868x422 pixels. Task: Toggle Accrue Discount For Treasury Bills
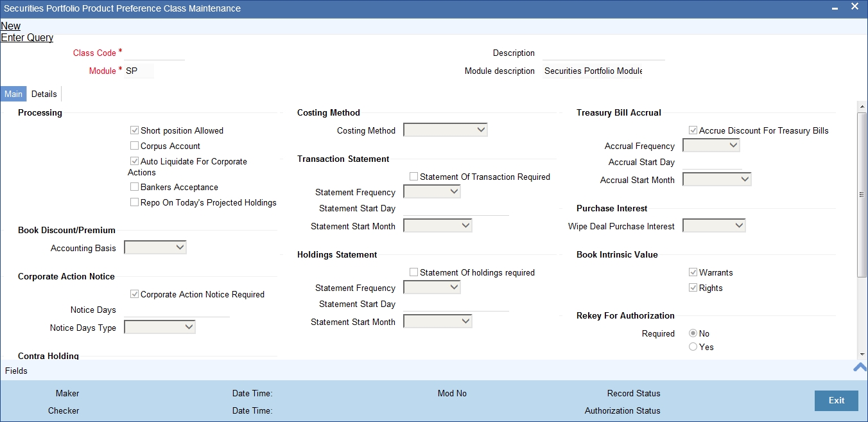pos(693,130)
